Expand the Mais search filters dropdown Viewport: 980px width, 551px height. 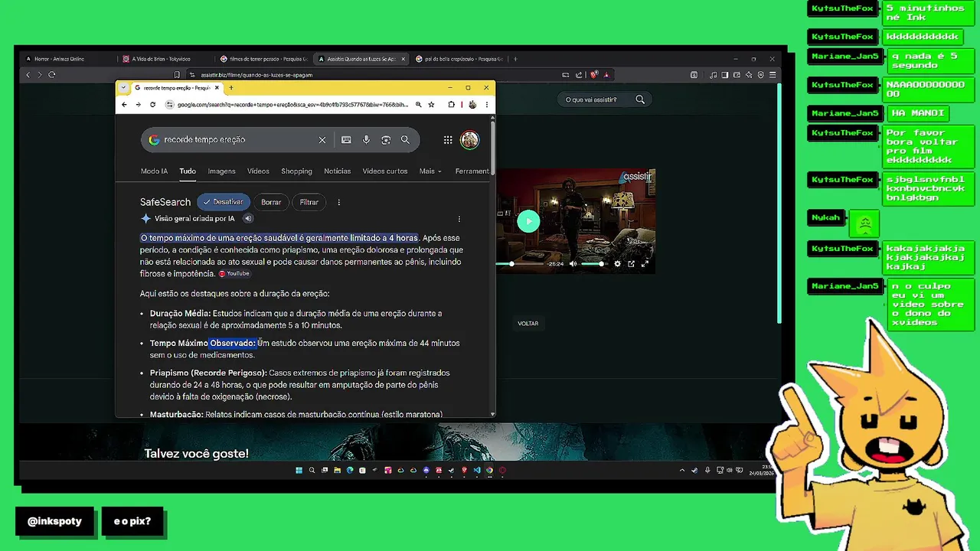pyautogui.click(x=430, y=171)
